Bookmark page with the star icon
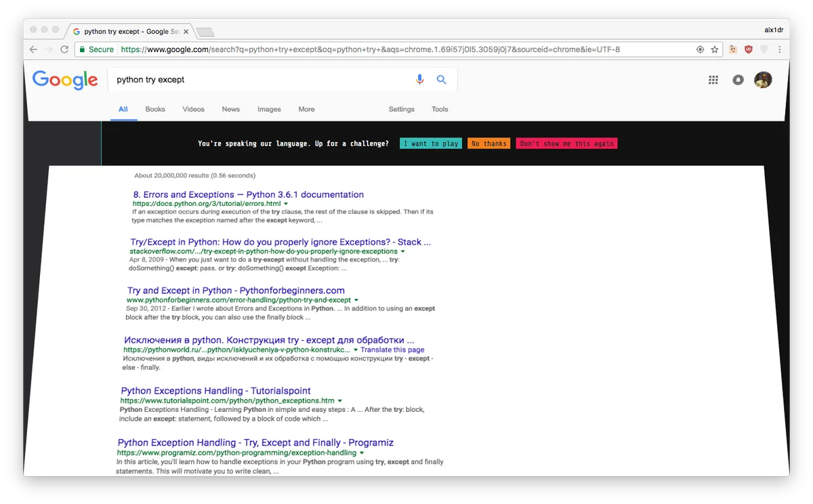 tap(714, 49)
